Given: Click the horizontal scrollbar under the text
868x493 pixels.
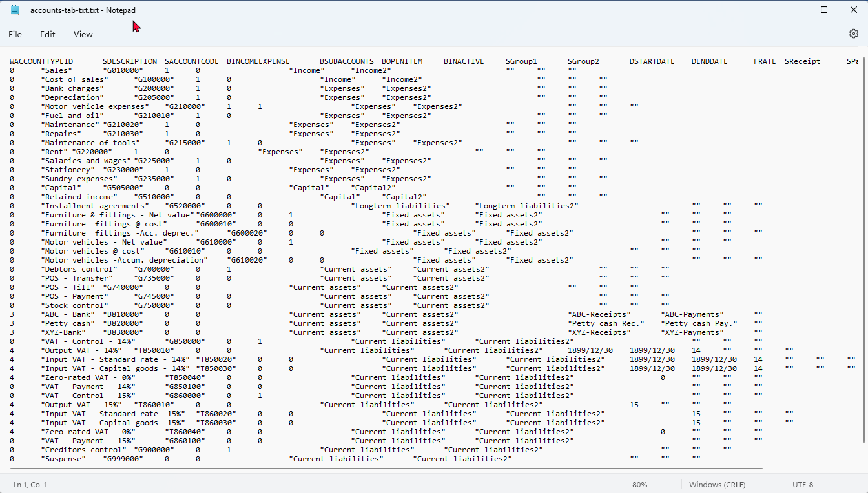Looking at the screenshot, I should point(387,468).
